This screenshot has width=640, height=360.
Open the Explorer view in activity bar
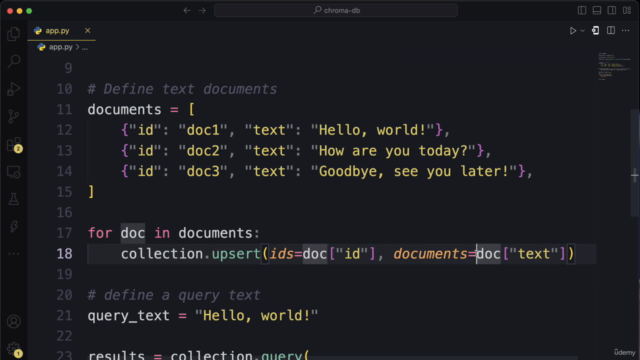pos(13,34)
